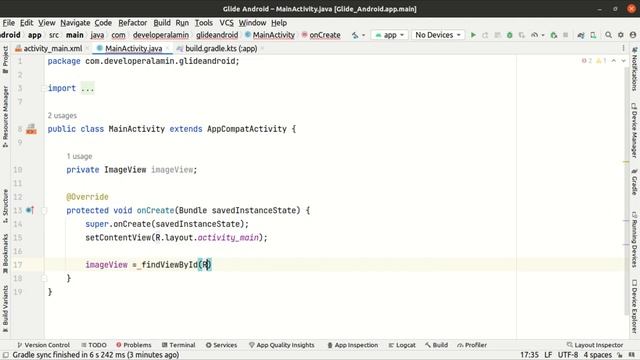Click the warnings count indicator in editor
The height and width of the screenshot is (360, 640).
point(601,61)
